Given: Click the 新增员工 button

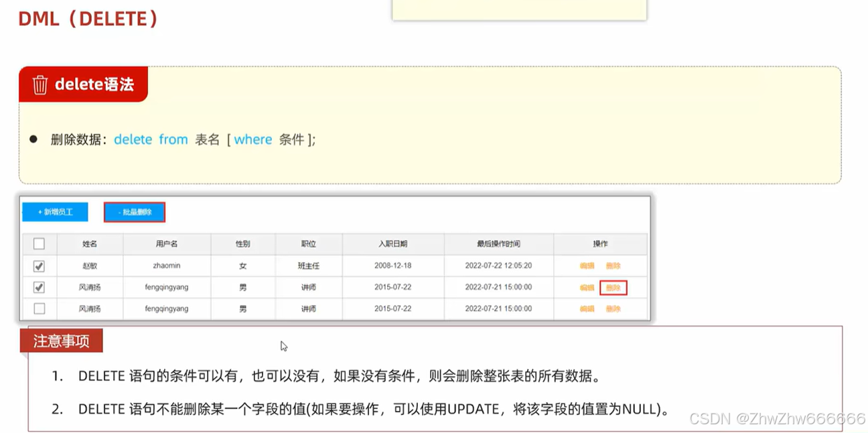Looking at the screenshot, I should (x=55, y=211).
